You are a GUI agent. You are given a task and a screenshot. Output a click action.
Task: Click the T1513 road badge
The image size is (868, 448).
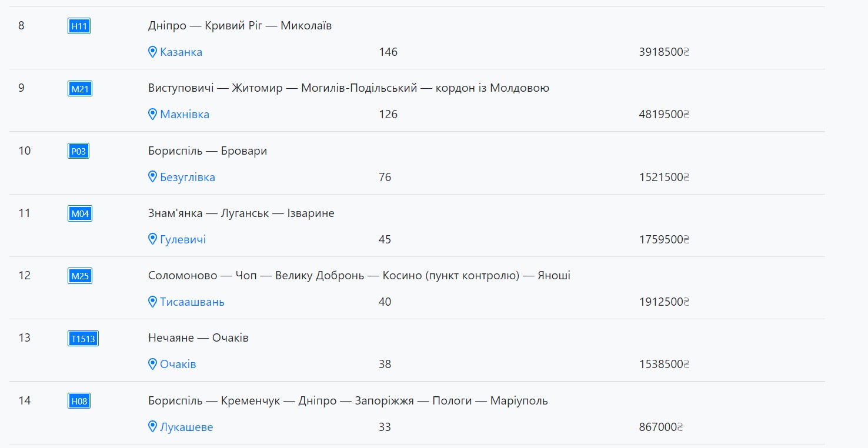pyautogui.click(x=82, y=339)
